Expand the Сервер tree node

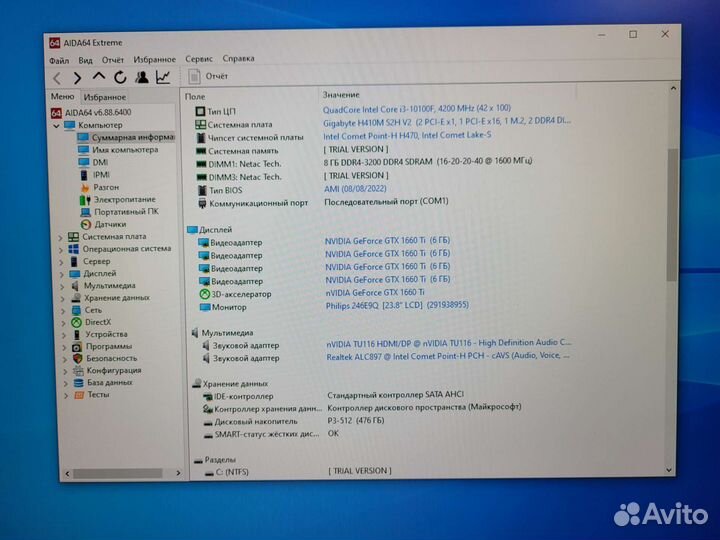(x=61, y=262)
